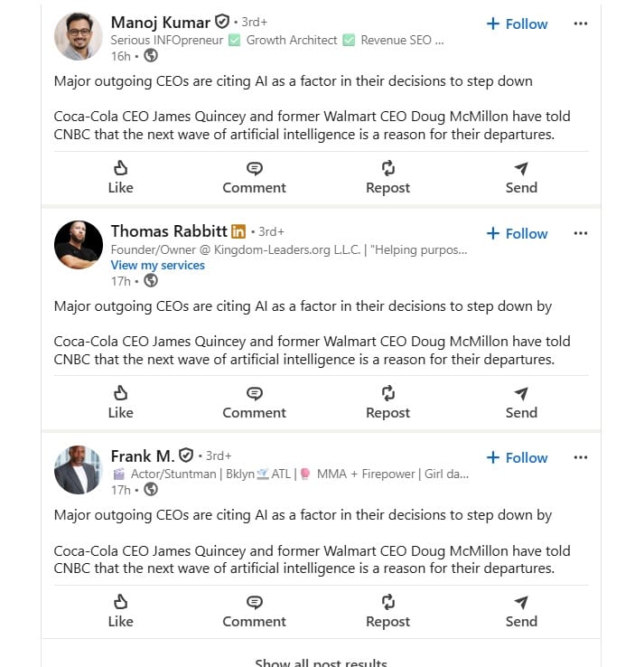The image size is (644, 667).
Task: Expand overflow menu on Frank M.'s post
Action: tap(581, 457)
